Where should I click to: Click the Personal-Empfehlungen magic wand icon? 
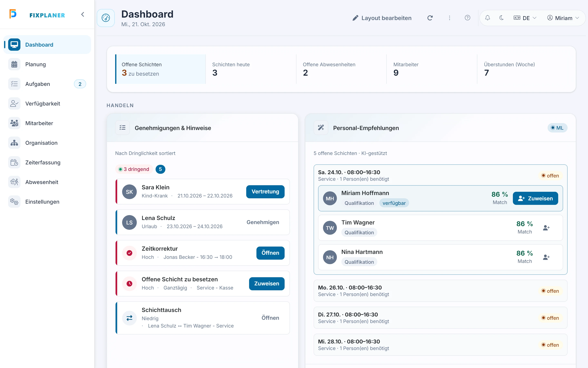321,128
